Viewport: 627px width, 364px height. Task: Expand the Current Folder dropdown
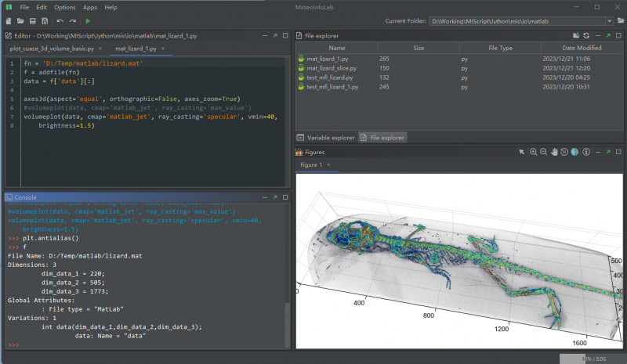609,20
